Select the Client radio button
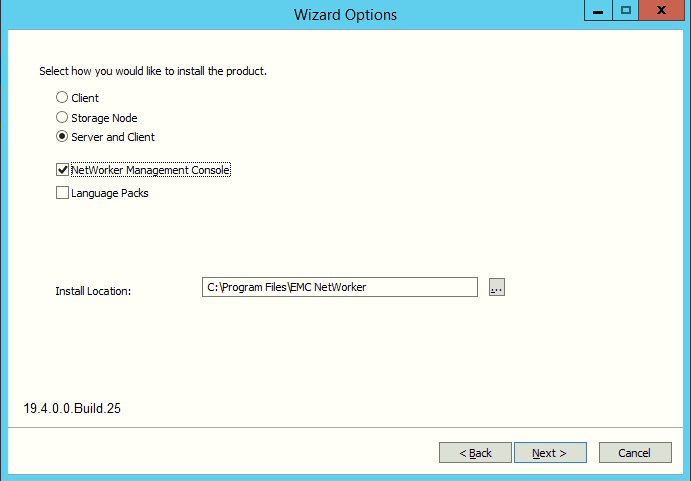This screenshot has width=691, height=481. click(x=62, y=98)
